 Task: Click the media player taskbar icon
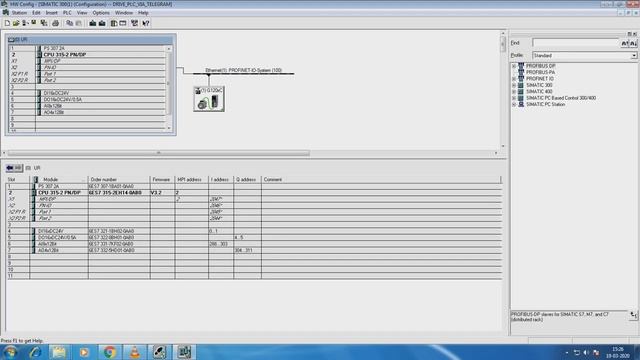(84, 352)
